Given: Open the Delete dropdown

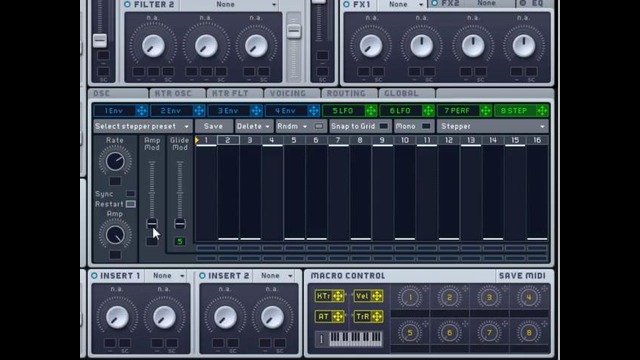Looking at the screenshot, I should point(253,127).
